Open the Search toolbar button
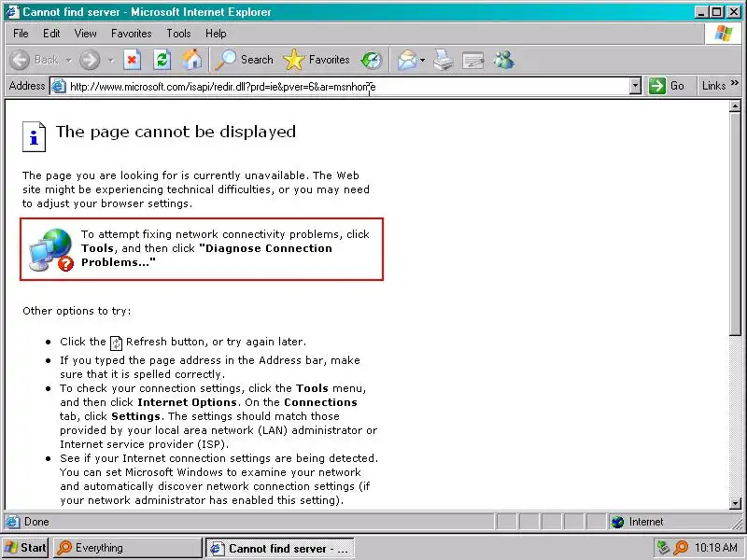The height and width of the screenshot is (560, 747). coord(244,60)
